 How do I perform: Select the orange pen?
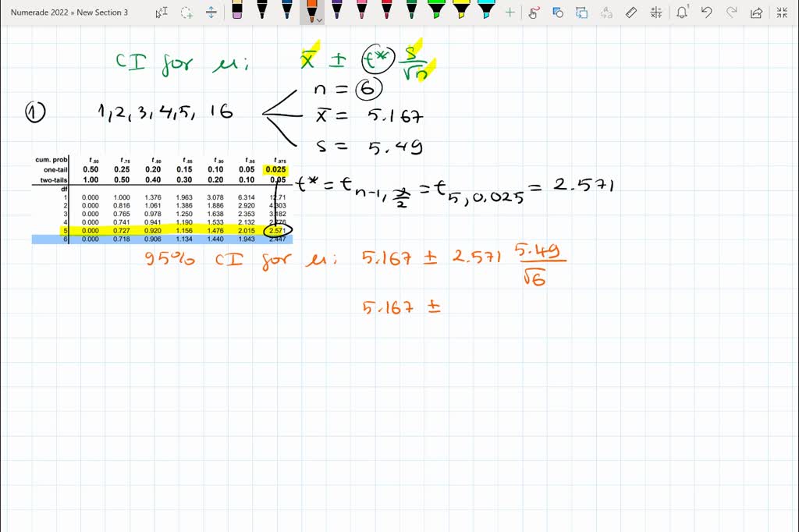tap(311, 10)
